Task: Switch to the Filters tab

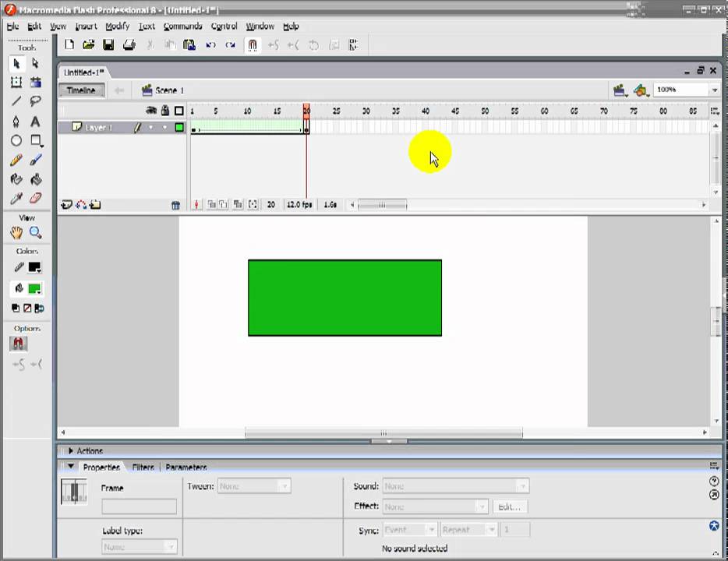Action: coord(143,467)
